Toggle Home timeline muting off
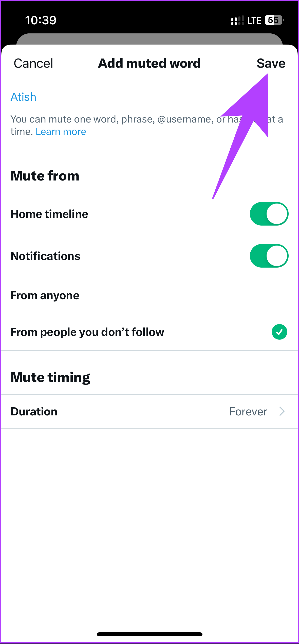Image resolution: width=299 pixels, height=644 pixels. pyautogui.click(x=269, y=214)
